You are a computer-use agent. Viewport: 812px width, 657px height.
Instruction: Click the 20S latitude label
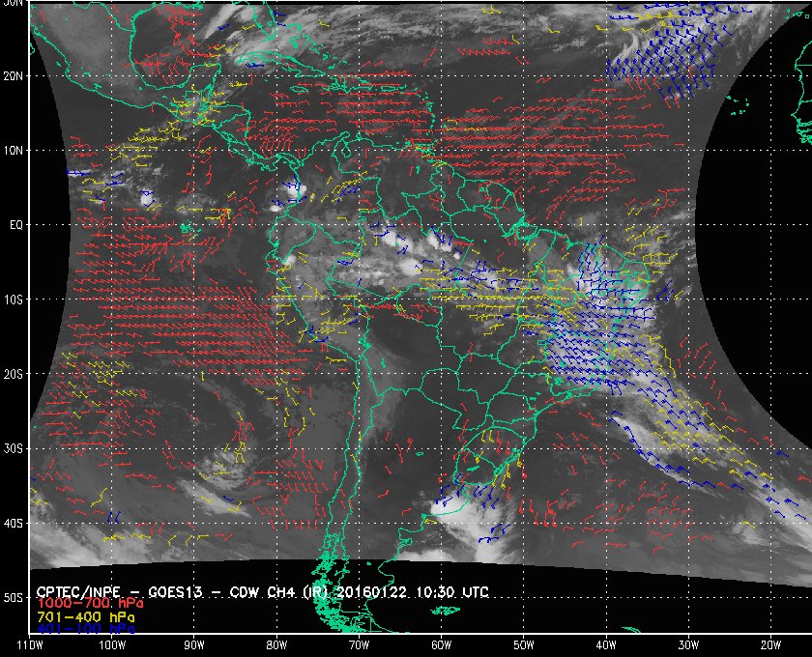tap(14, 374)
